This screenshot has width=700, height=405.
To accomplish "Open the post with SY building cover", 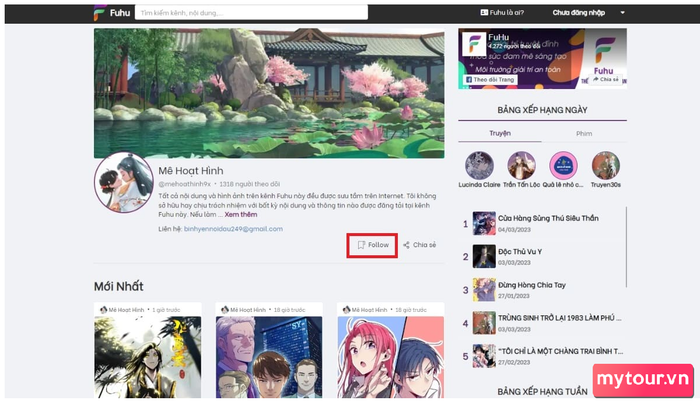I will point(269,357).
